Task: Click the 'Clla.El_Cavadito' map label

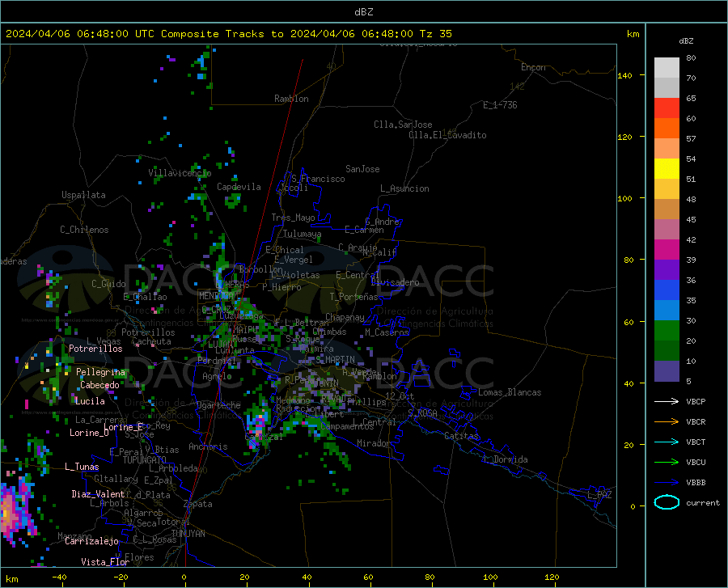Action: click(x=447, y=135)
